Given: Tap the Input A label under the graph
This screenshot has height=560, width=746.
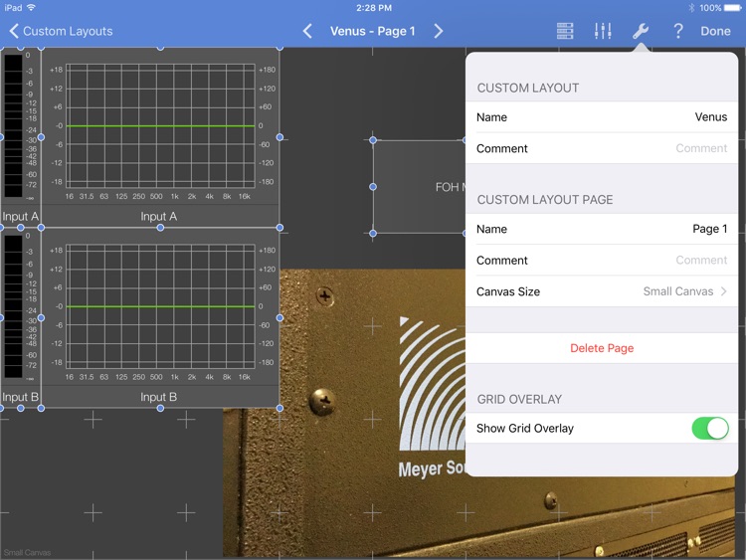Looking at the screenshot, I should pyautogui.click(x=159, y=217).
